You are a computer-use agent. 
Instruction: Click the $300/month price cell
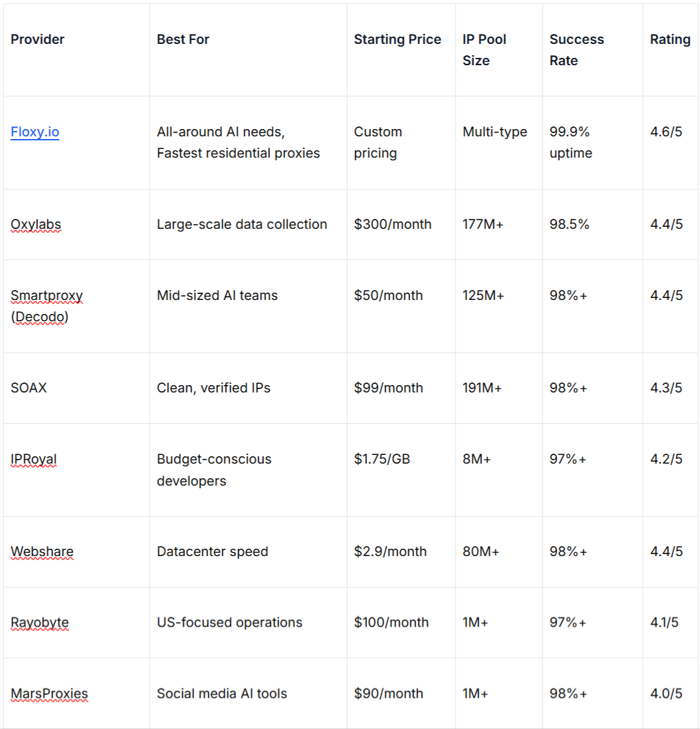pyautogui.click(x=392, y=225)
